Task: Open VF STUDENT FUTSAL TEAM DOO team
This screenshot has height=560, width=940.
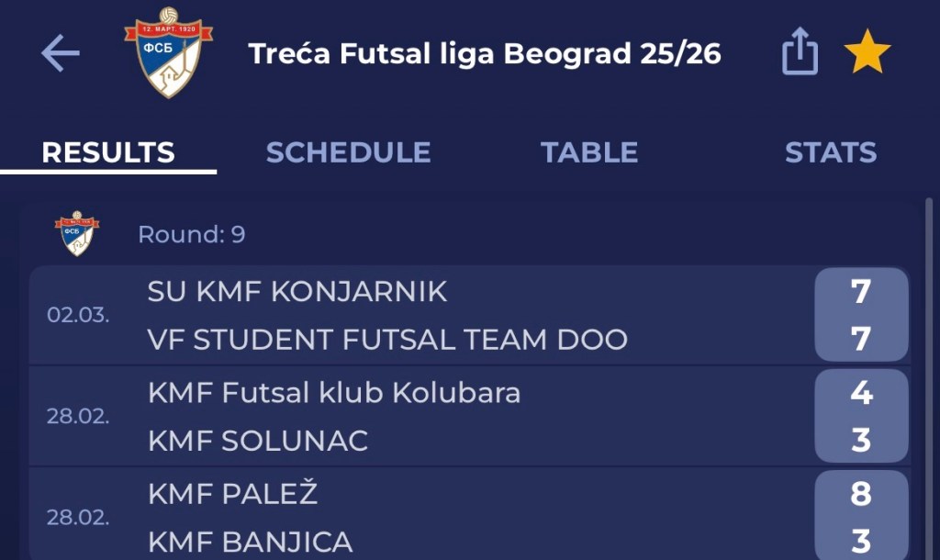Action: (387, 340)
